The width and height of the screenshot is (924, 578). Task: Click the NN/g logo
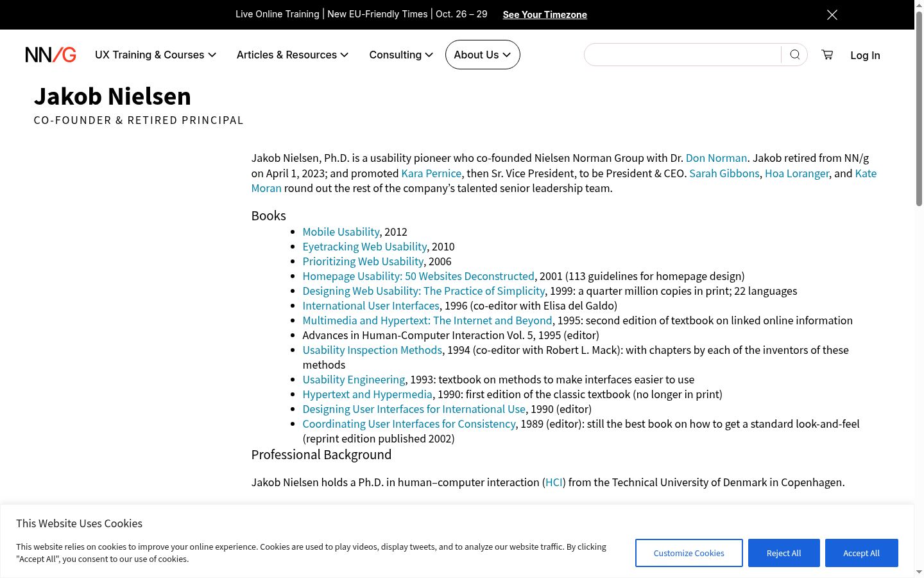click(51, 55)
